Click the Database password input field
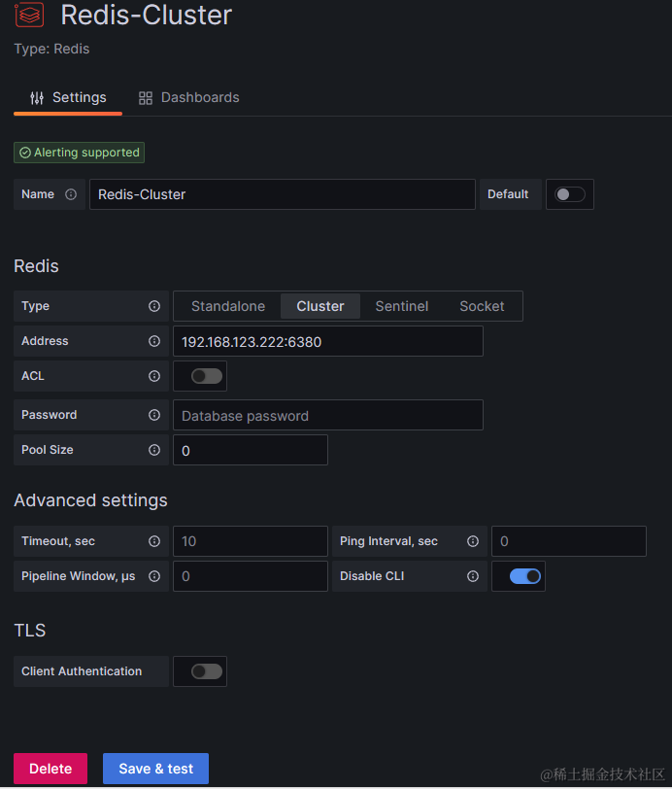 (328, 415)
